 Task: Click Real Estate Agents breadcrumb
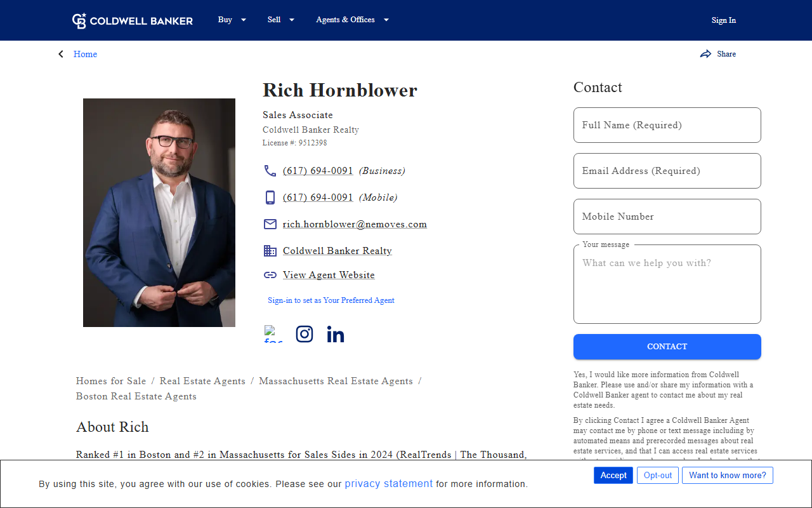tap(202, 381)
